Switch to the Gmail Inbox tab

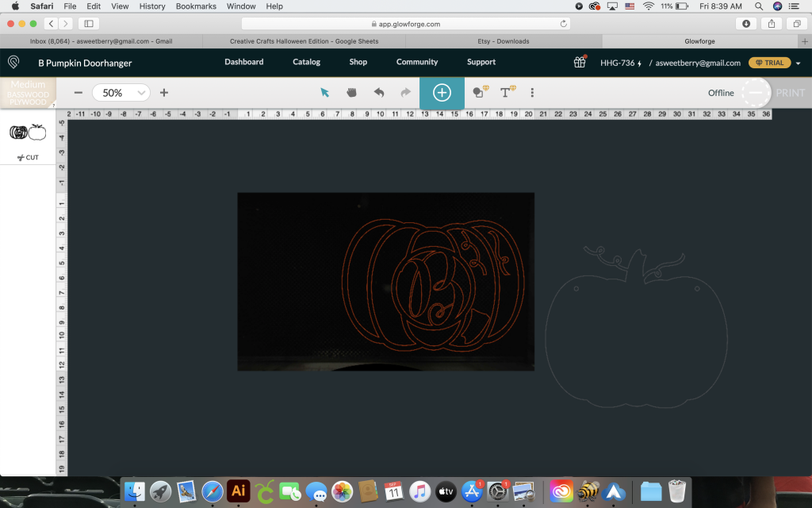pyautogui.click(x=101, y=41)
